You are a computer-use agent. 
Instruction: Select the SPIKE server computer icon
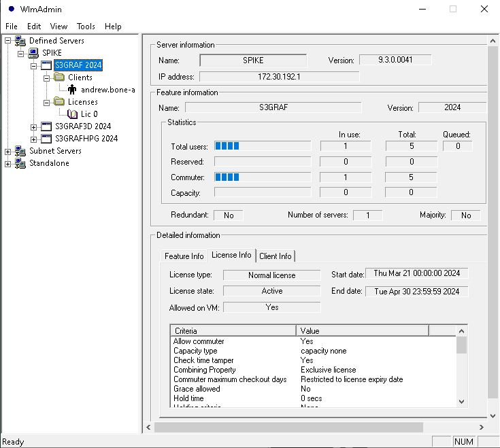point(33,53)
